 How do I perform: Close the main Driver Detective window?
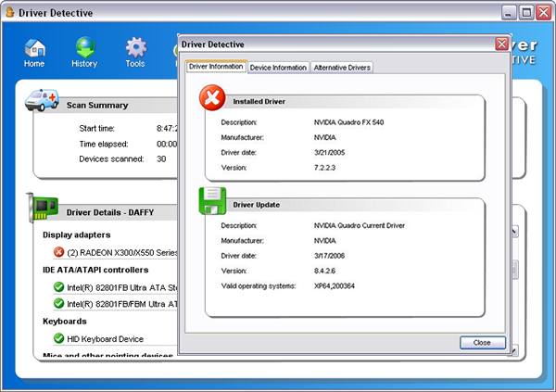point(544,13)
